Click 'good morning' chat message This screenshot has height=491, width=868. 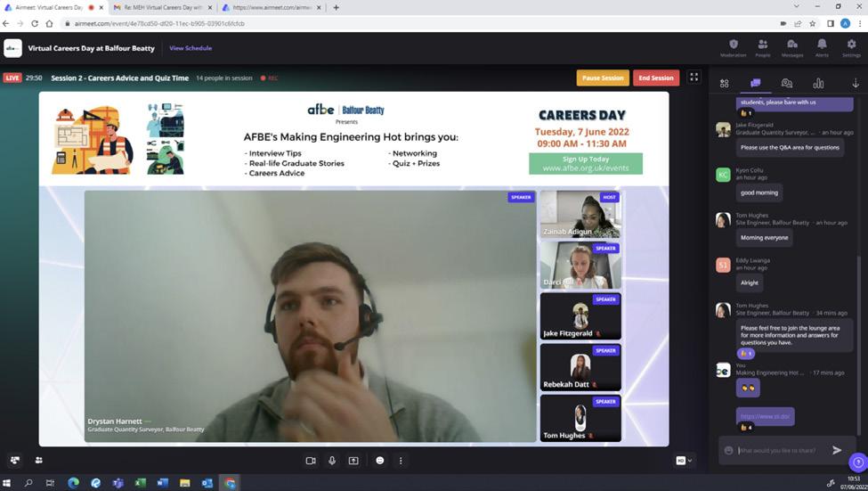(759, 192)
